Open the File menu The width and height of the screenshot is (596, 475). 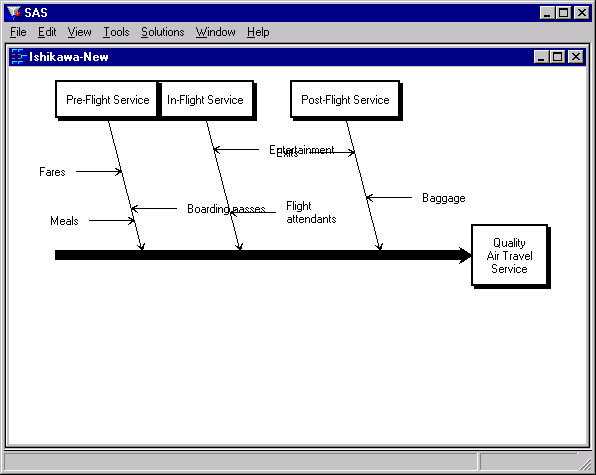[18, 32]
